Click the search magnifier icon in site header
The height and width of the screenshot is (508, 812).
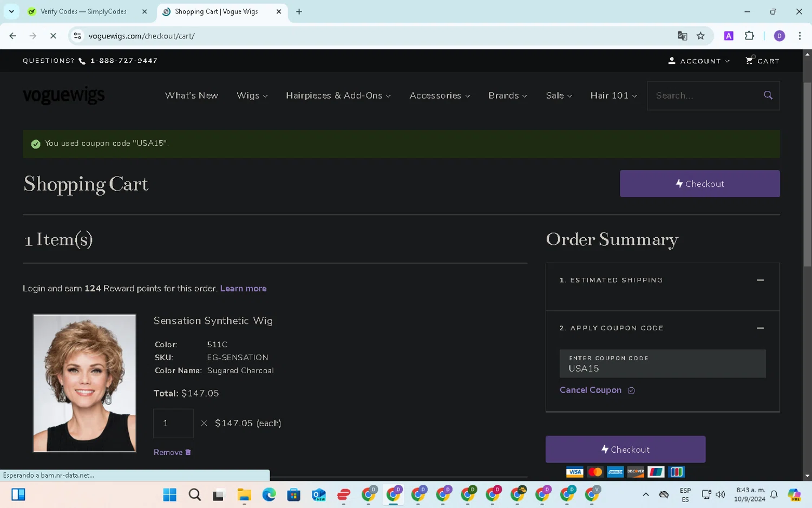768,95
